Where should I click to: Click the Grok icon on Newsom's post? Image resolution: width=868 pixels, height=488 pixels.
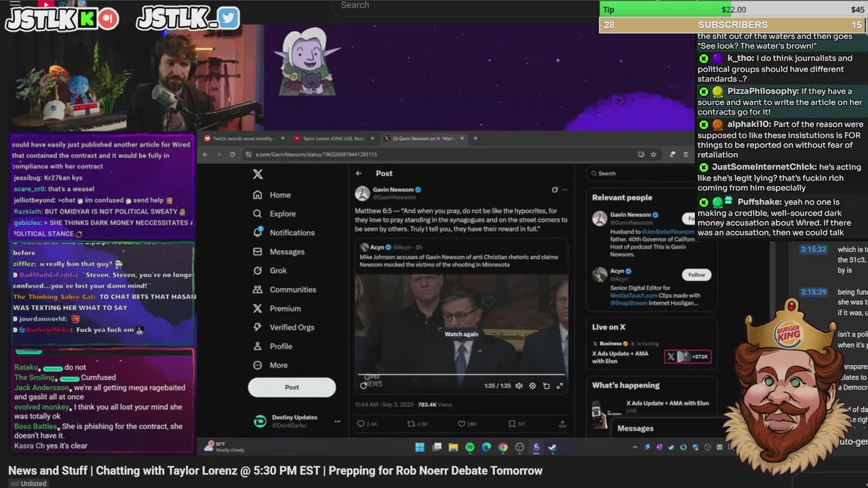[x=555, y=190]
